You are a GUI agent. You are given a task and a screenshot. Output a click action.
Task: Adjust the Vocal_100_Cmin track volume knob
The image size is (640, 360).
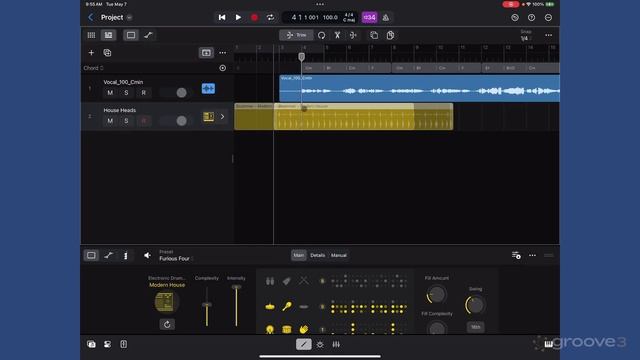(182, 93)
